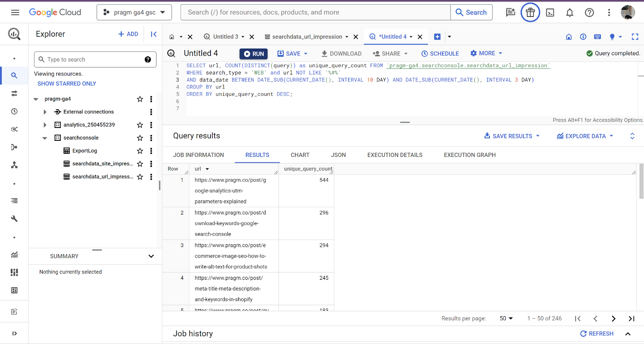This screenshot has height=344, width=644.
Task: Click the user account avatar
Action: pos(628,12)
